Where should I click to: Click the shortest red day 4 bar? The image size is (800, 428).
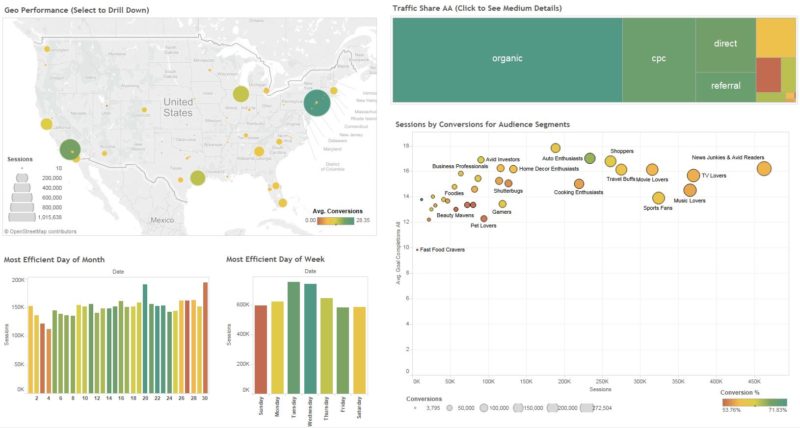coord(49,361)
